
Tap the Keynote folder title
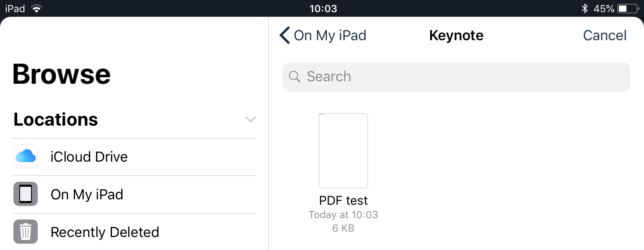point(456,36)
